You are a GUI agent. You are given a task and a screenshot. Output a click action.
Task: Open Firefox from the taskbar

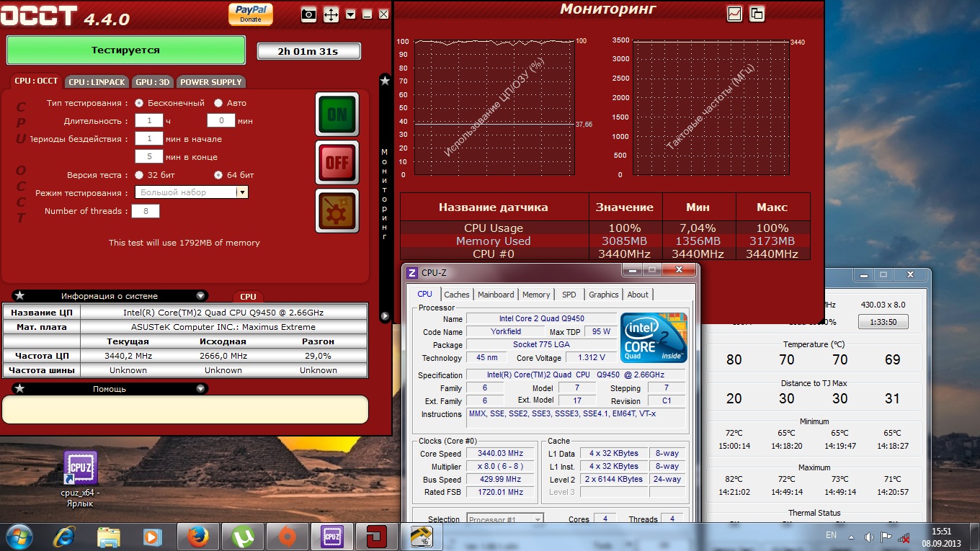(x=197, y=537)
